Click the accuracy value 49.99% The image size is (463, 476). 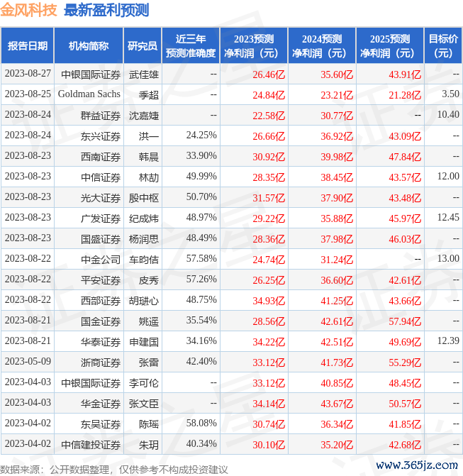pyautogui.click(x=201, y=177)
